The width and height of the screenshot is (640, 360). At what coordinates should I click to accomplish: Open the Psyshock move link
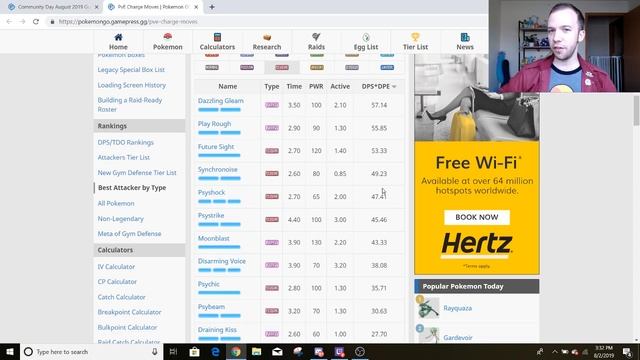[x=211, y=192]
